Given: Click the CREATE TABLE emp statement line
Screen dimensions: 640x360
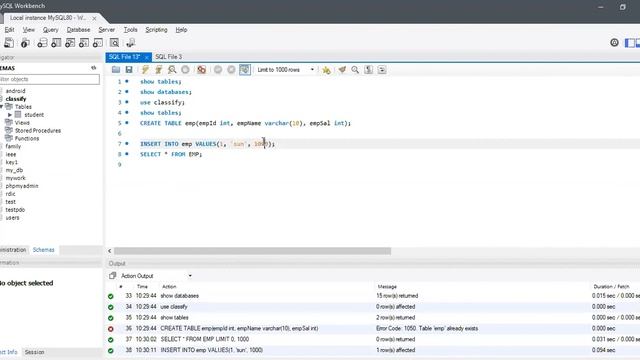Looking at the screenshot, I should click(245, 123).
